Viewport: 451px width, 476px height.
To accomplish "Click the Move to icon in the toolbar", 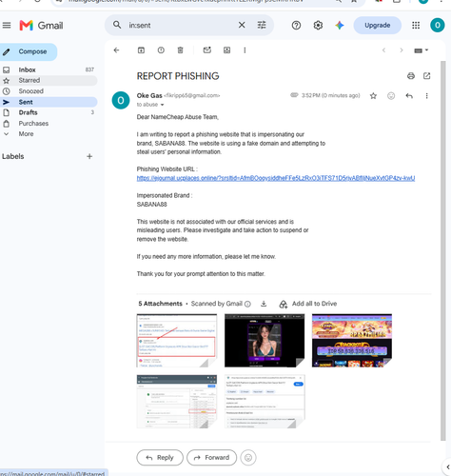I will pyautogui.click(x=226, y=50).
